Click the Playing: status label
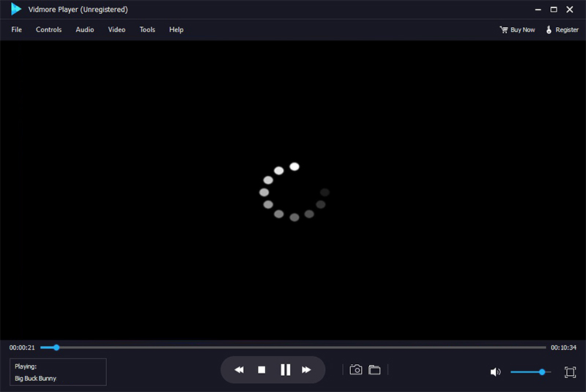Screen dimensions: 586x392 [x=26, y=366]
